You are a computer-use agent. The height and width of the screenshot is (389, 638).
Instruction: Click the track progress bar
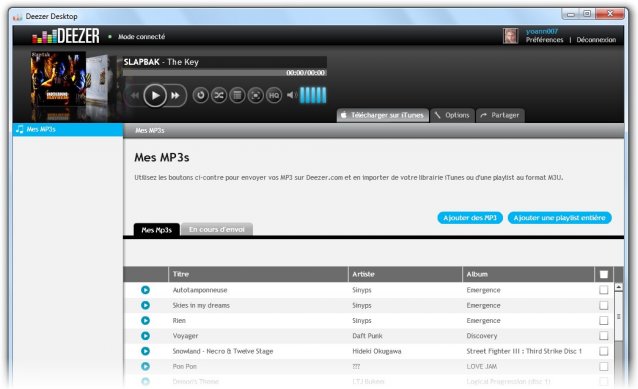[225, 73]
